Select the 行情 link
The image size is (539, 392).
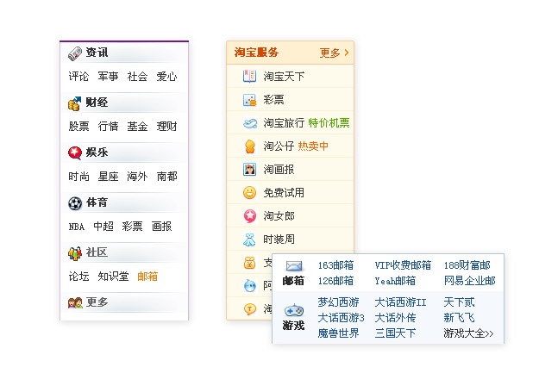tap(108, 127)
